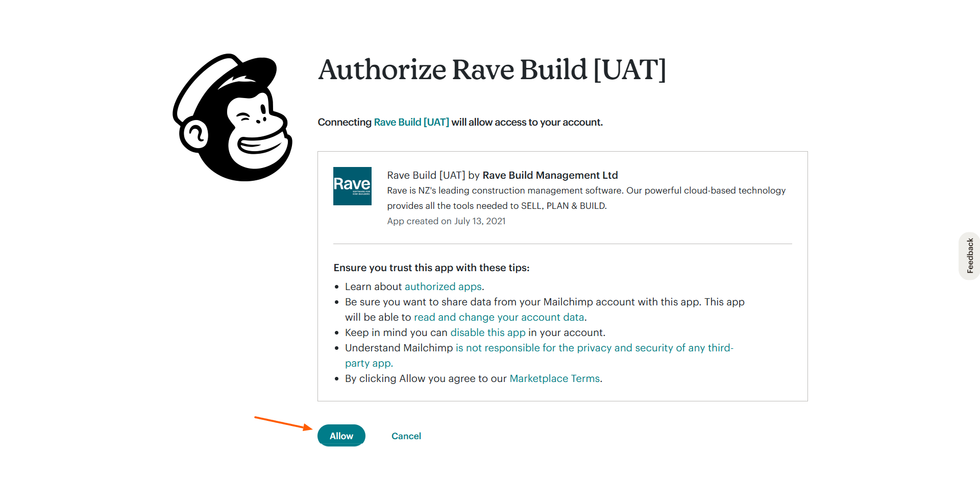This screenshot has width=980, height=478.
Task: Open the 'disable this app' link
Action: 488,332
